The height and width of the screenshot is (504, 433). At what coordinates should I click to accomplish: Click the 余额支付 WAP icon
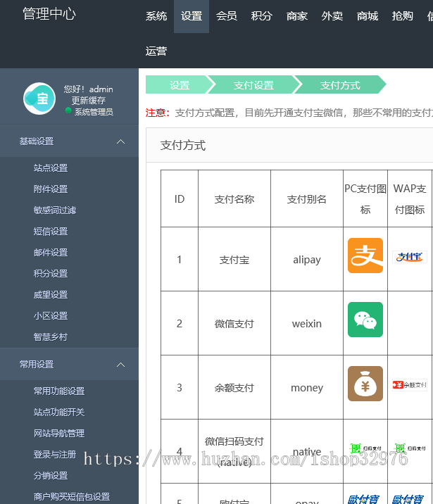[x=410, y=385]
